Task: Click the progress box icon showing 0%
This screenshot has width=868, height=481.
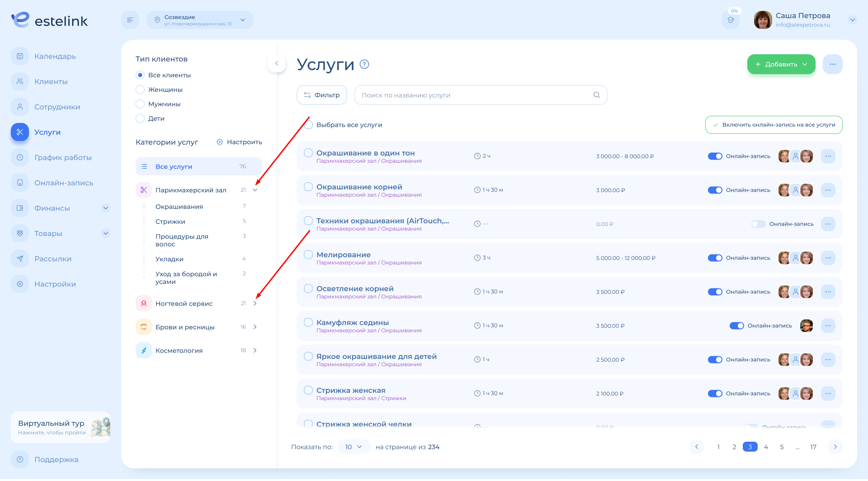Action: point(731,20)
